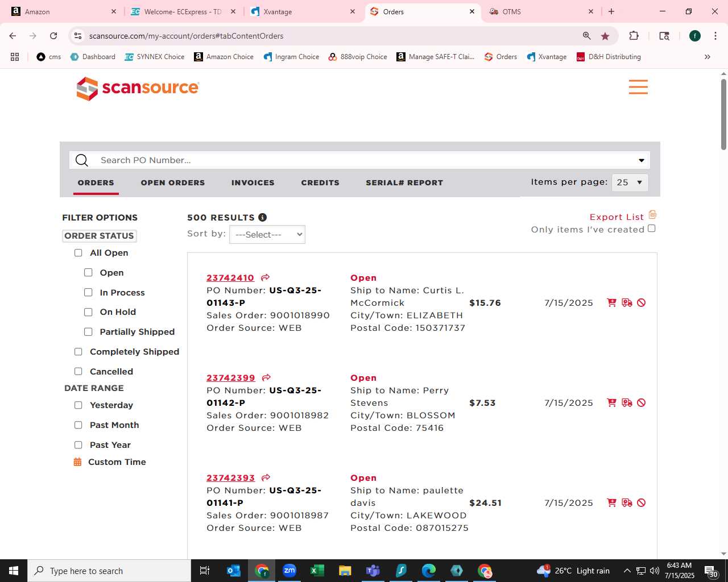The height and width of the screenshot is (582, 728).
Task: Click the search magnifier icon beside PO search
Action: (82, 160)
